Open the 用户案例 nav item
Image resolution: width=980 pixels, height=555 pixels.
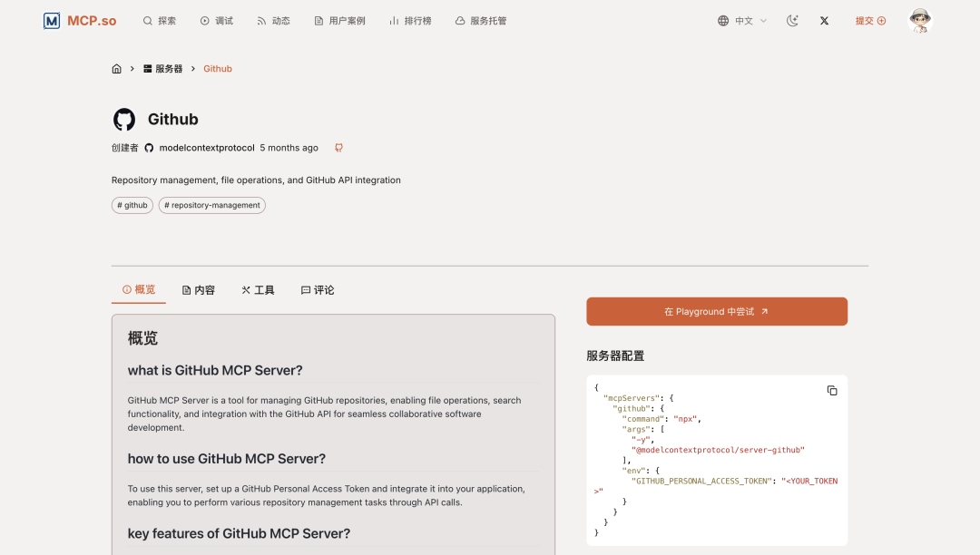339,21
